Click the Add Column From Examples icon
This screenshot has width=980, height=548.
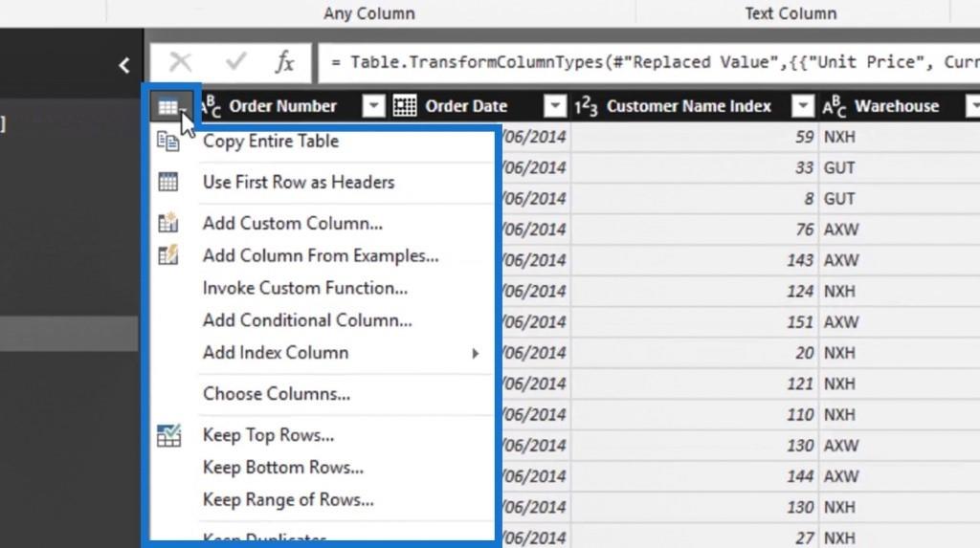coord(168,255)
